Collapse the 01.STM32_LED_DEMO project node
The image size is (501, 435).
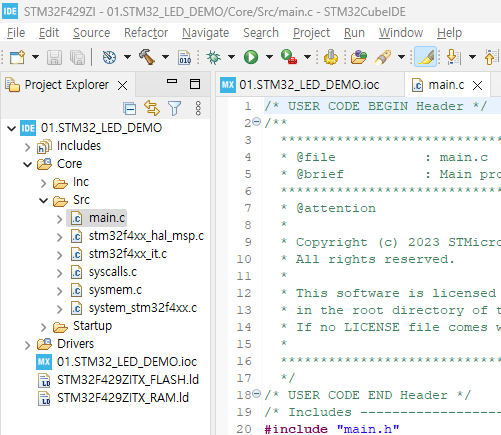(12, 128)
